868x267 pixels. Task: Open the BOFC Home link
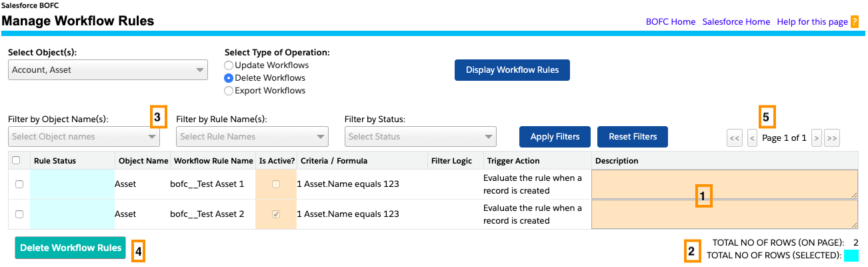click(x=671, y=22)
